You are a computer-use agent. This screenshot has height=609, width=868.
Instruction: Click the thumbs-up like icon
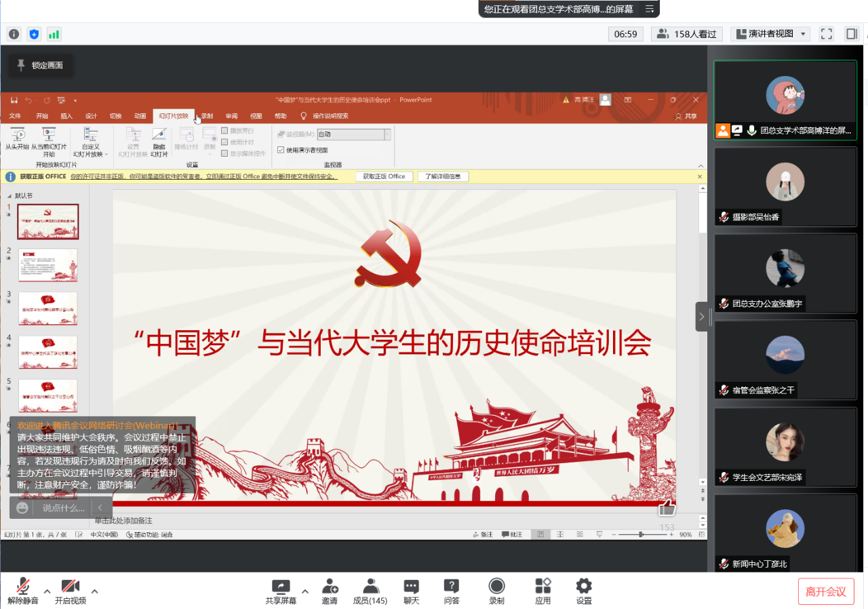667,507
